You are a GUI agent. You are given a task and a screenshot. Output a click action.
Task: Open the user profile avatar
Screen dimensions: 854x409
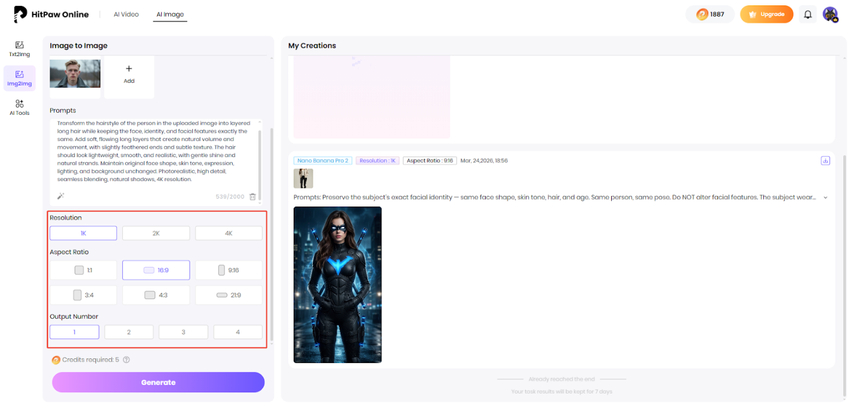pos(830,15)
